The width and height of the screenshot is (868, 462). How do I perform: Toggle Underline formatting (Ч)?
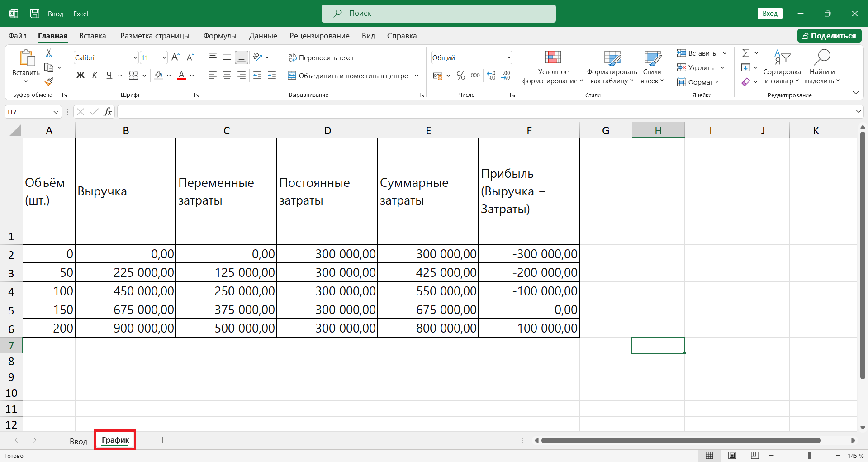tap(109, 75)
